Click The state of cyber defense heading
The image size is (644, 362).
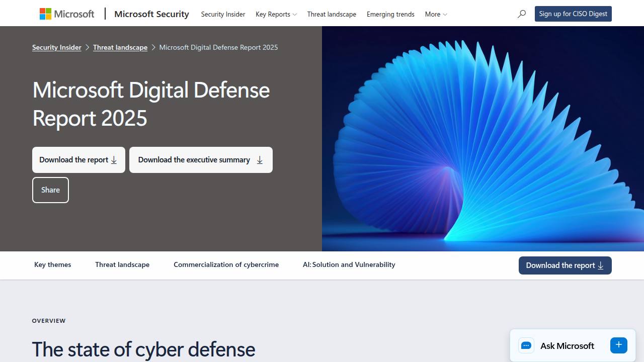(143, 349)
